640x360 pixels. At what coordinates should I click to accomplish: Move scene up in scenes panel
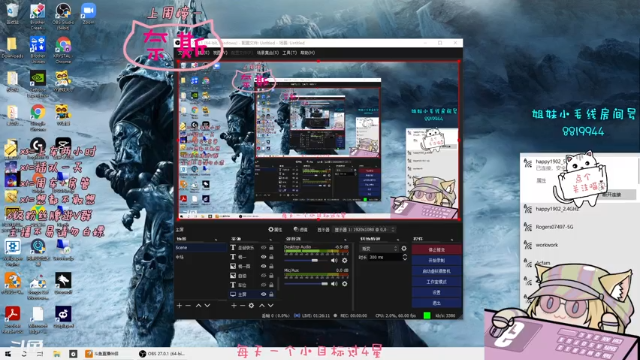click(198, 305)
